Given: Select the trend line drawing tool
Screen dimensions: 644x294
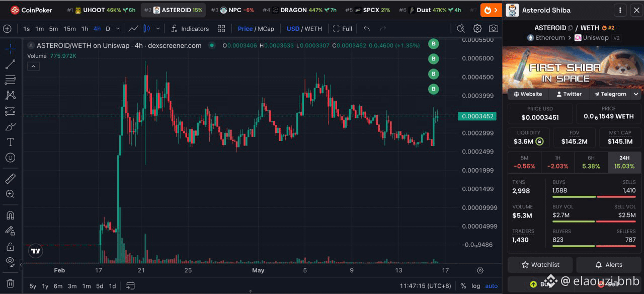Looking at the screenshot, I should click(x=10, y=64).
